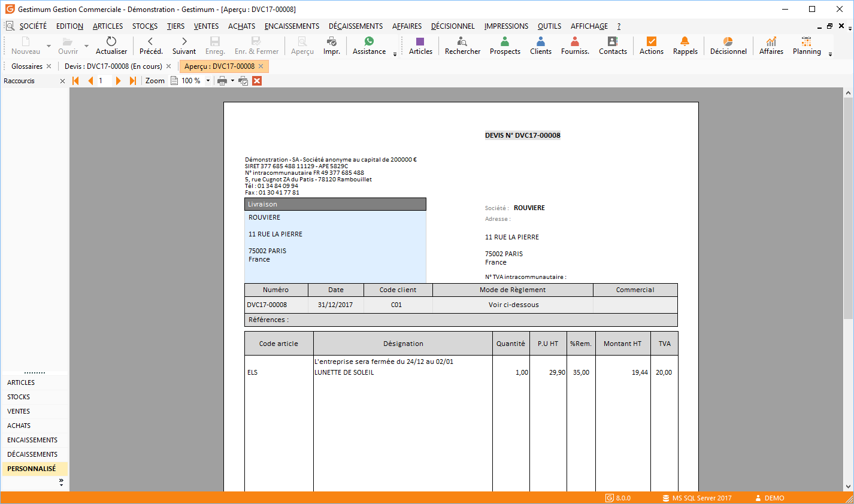Select ACHATS in shortcuts panel
Image resolution: width=854 pixels, height=504 pixels.
tap(34, 426)
